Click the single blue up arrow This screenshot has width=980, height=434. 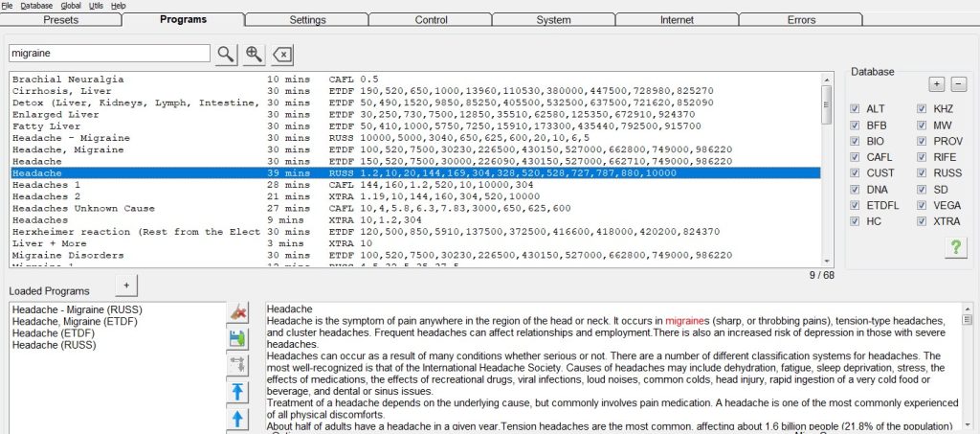(x=238, y=419)
